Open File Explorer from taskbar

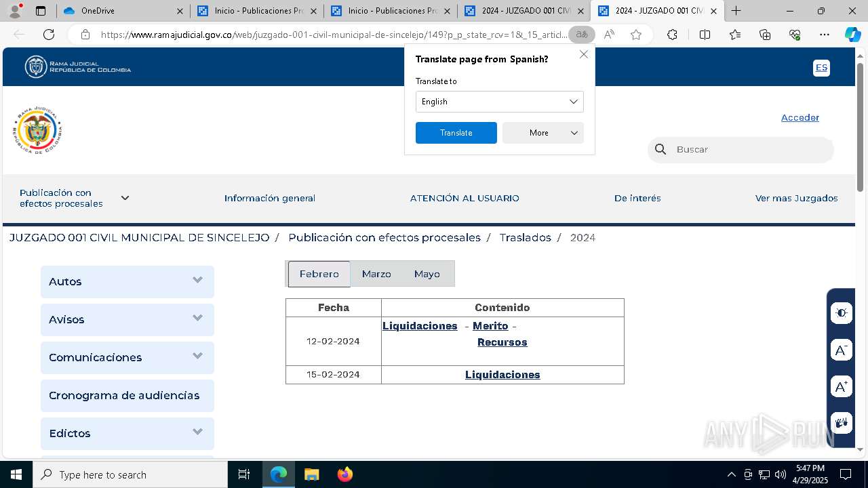click(x=311, y=474)
